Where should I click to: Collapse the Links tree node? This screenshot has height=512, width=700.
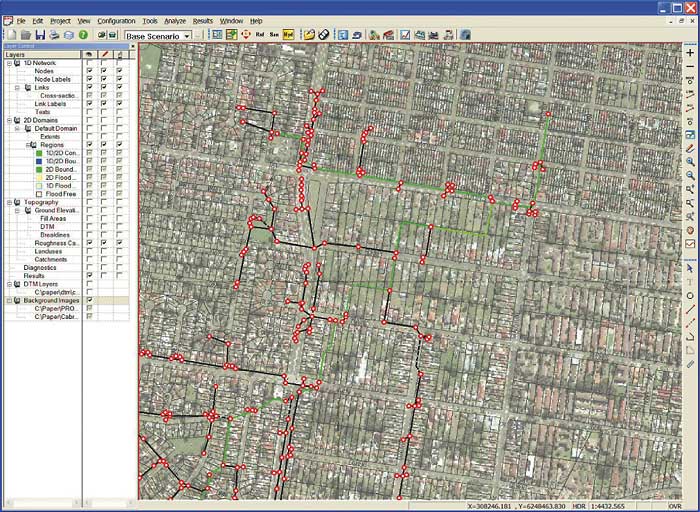[x=17, y=87]
